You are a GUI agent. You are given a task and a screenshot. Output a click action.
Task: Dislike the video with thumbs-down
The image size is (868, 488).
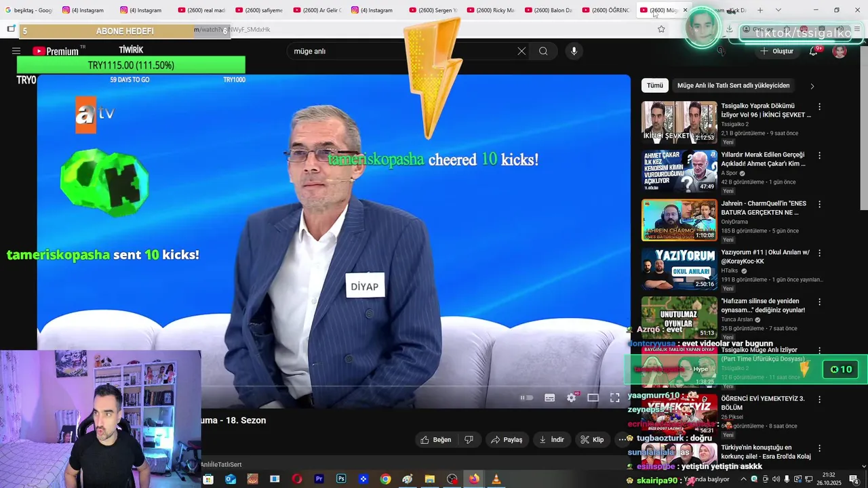coord(469,440)
